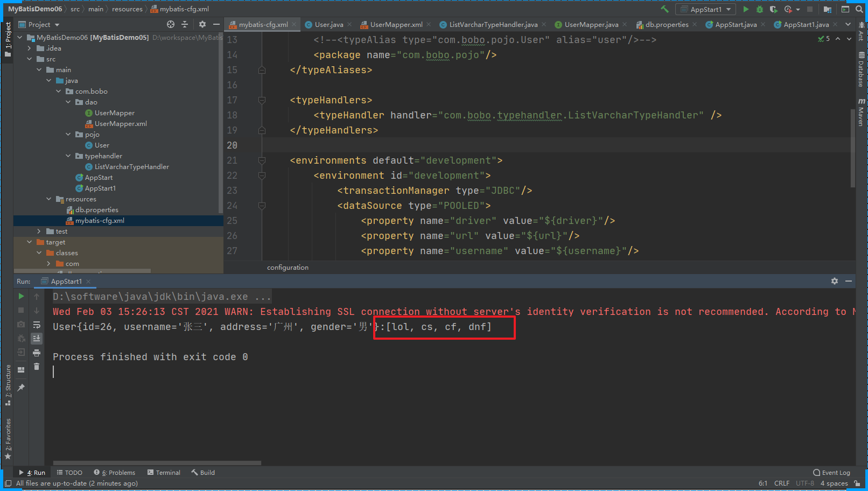Open the Maven tool window
The height and width of the screenshot is (491, 868).
click(861, 112)
